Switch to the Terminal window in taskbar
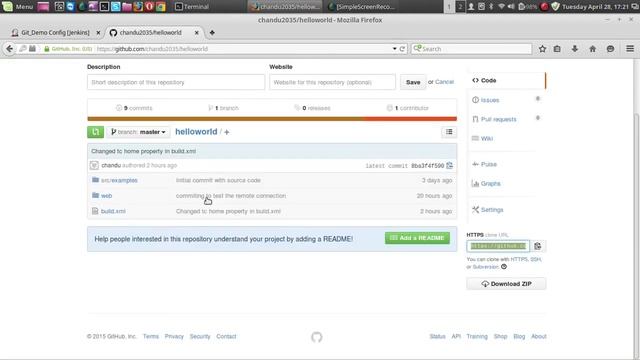640x360 pixels. point(192,7)
